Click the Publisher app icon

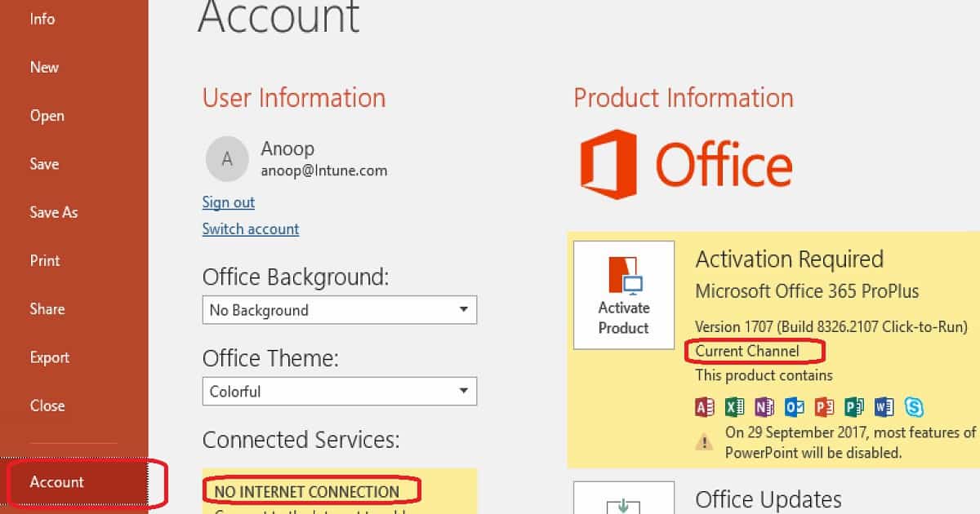tap(854, 406)
